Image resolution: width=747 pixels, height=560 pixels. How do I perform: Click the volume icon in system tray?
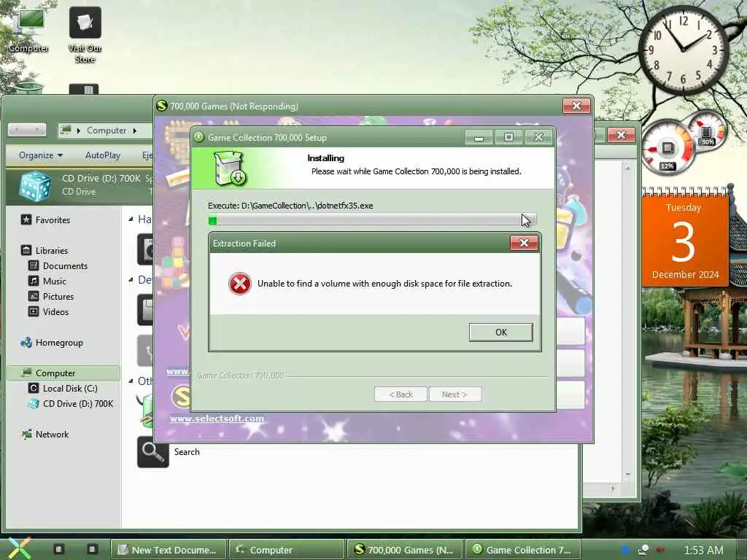click(x=660, y=550)
